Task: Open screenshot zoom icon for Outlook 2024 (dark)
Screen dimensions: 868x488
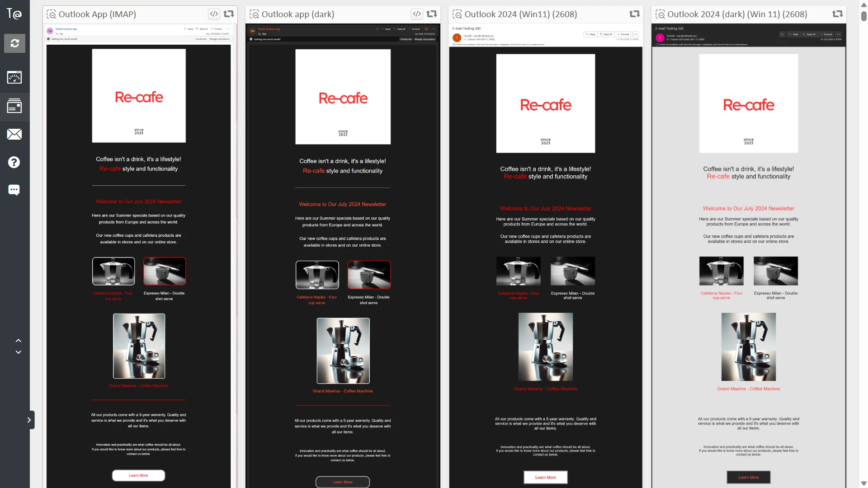Action: point(660,14)
